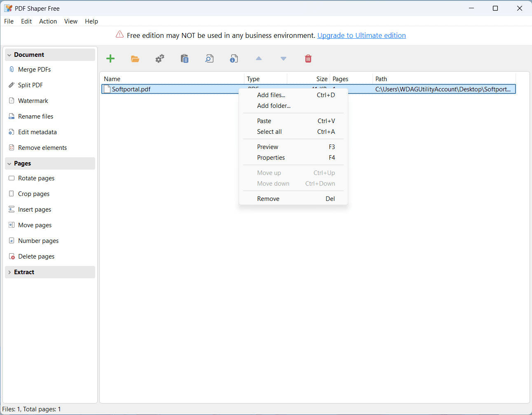Collapse the Pages section
532x415 pixels.
tap(50, 163)
